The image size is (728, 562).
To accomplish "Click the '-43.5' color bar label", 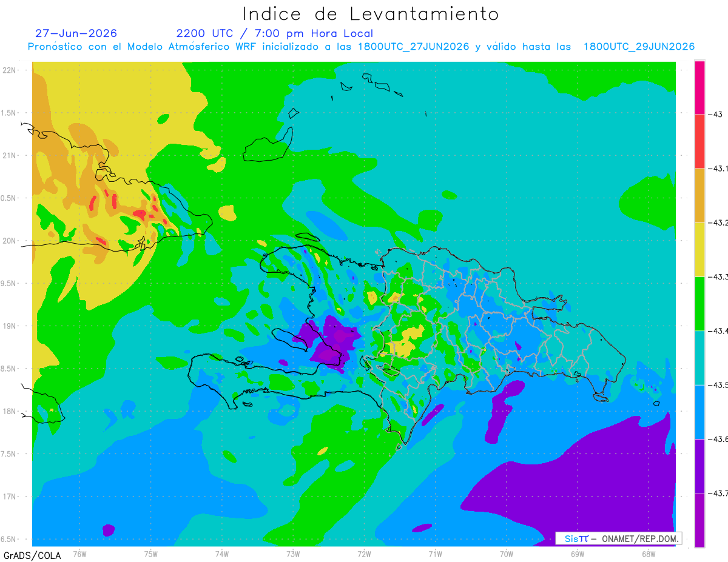I will (x=718, y=385).
